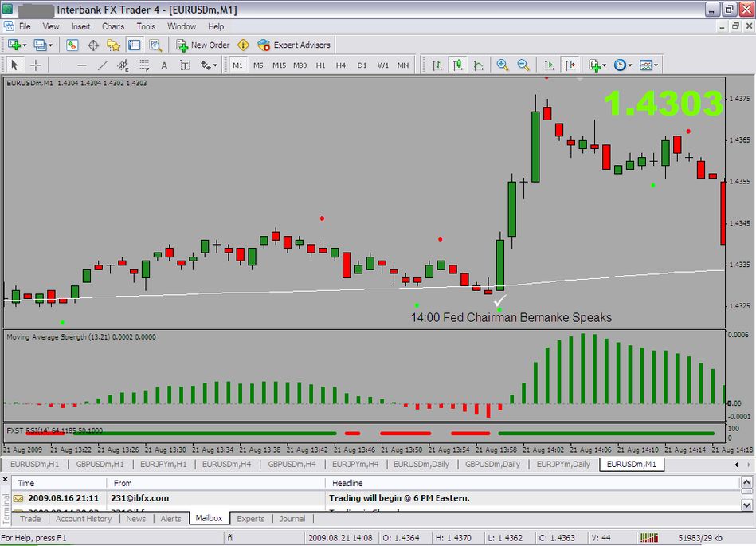The height and width of the screenshot is (546, 756).
Task: Click the Zoom Out magnifier icon
Action: [523, 65]
